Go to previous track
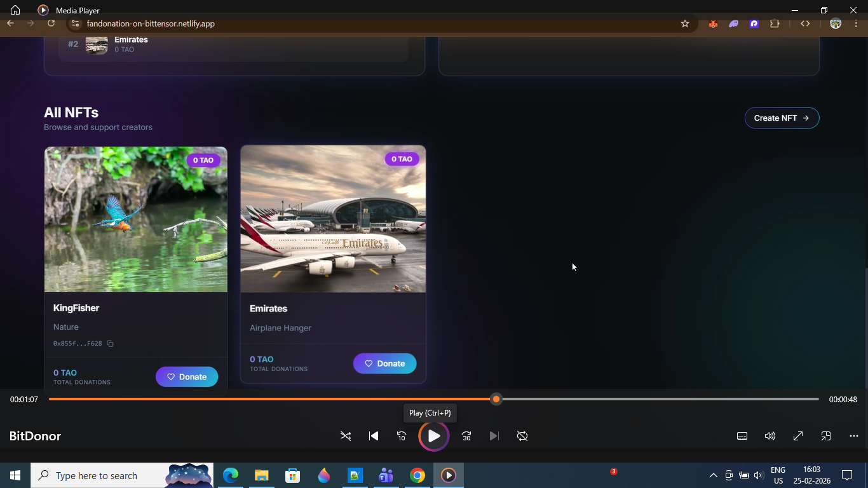 point(374,436)
